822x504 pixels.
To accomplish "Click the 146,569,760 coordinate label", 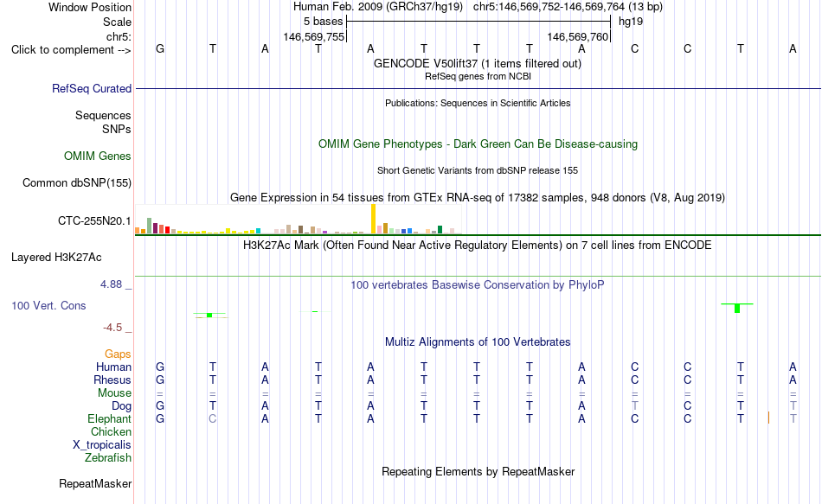I will pos(578,36).
